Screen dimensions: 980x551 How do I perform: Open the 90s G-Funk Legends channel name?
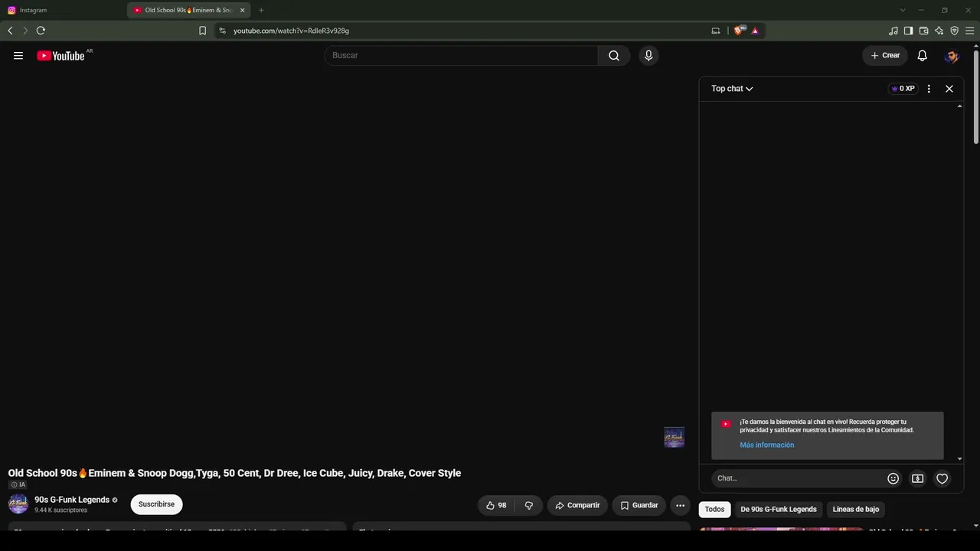72,500
